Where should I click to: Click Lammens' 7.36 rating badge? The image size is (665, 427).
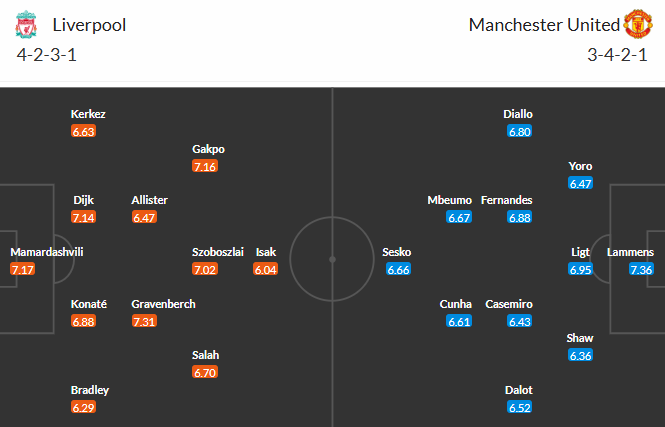click(642, 269)
